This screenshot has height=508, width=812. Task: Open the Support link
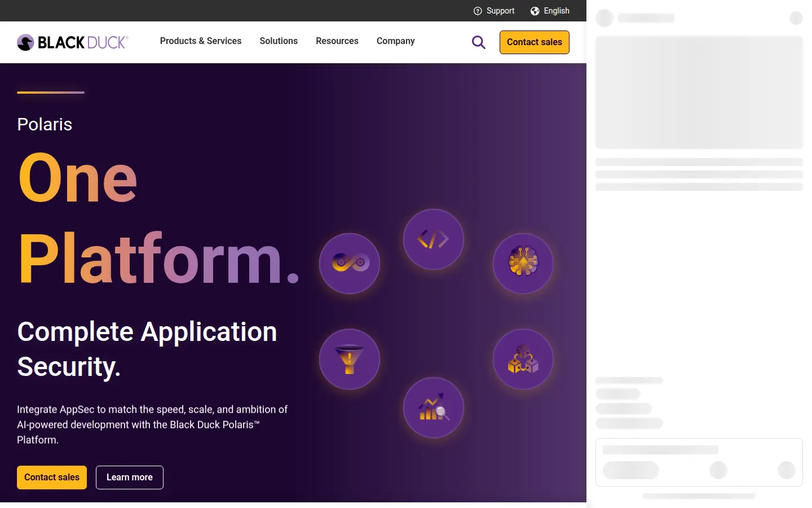tap(500, 11)
